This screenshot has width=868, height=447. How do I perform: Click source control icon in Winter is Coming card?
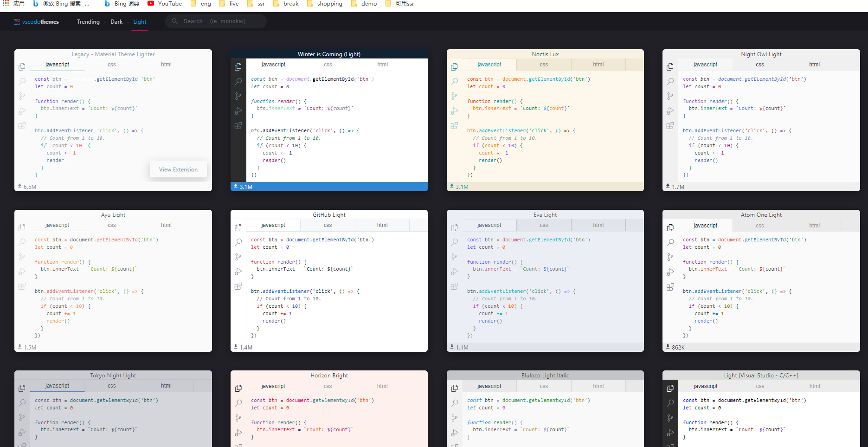click(x=238, y=96)
